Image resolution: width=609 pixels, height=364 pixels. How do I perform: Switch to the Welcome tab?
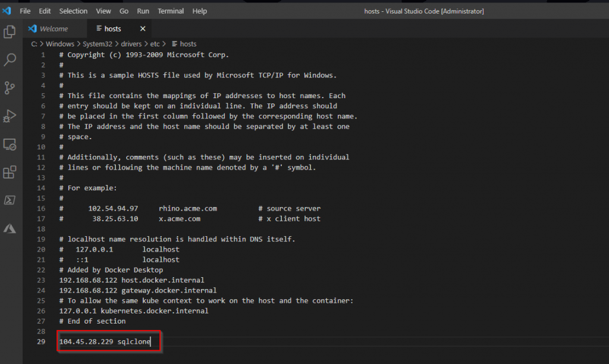(54, 28)
